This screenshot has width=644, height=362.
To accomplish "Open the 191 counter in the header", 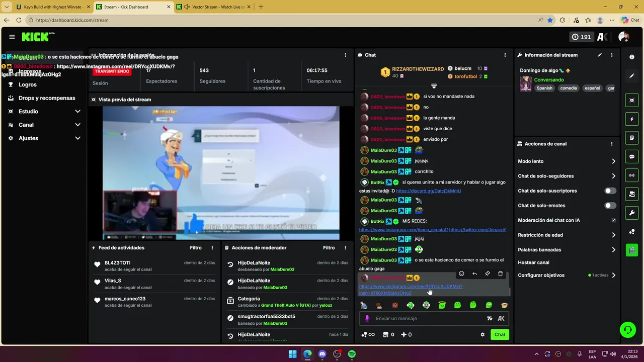I will pyautogui.click(x=581, y=37).
